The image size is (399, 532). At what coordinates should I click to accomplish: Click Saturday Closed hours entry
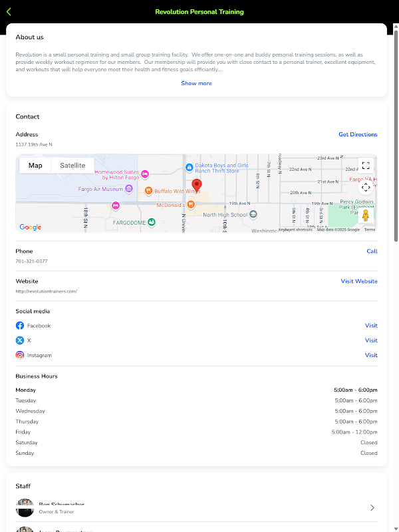pos(369,443)
